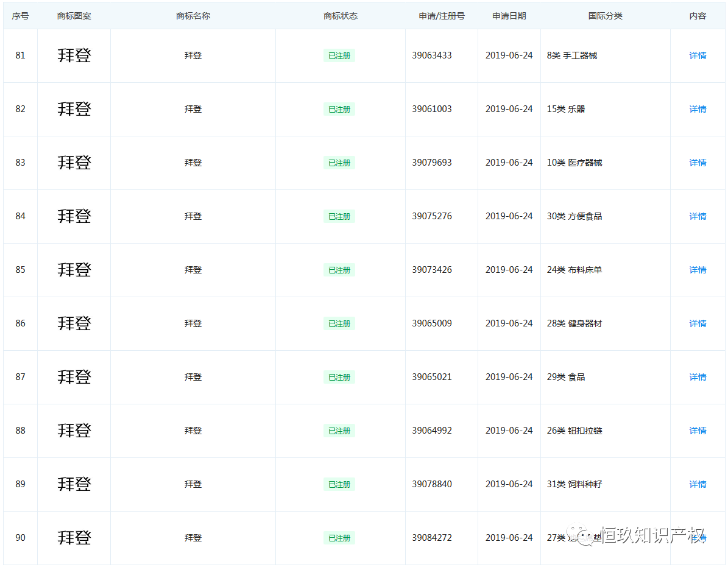728x567 pixels.
Task: Click the 国际分类 column header
Action: 605,16
